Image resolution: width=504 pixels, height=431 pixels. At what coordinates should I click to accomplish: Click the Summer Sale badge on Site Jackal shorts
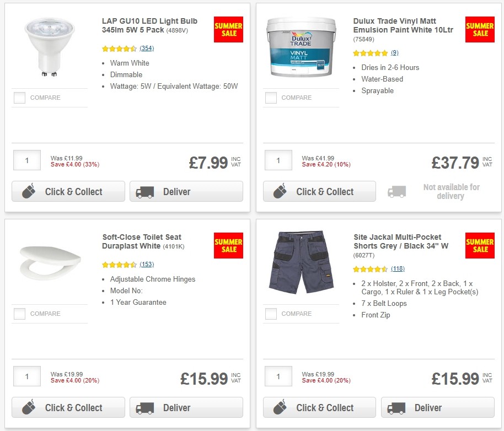[480, 245]
